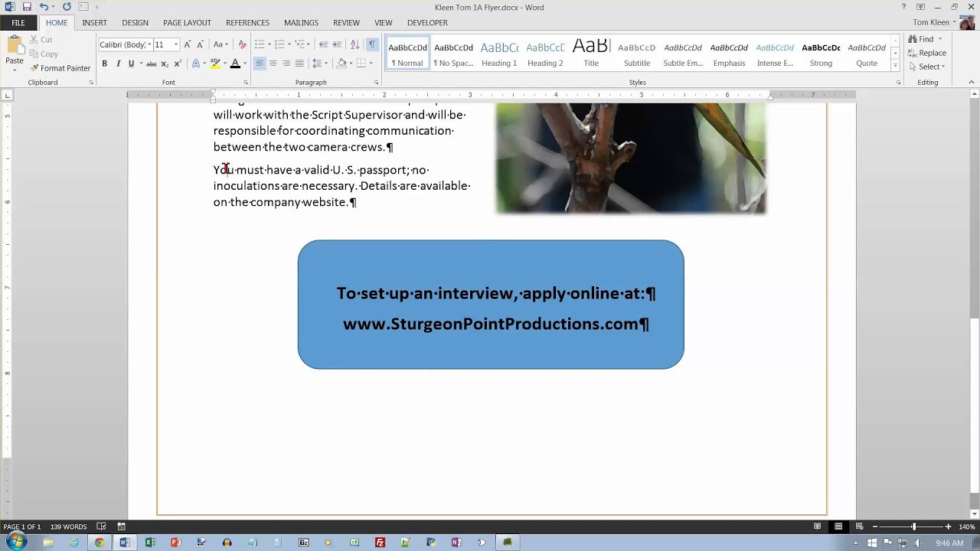980x551 pixels.
Task: Decrease font size with Shrink Font
Action: click(200, 44)
